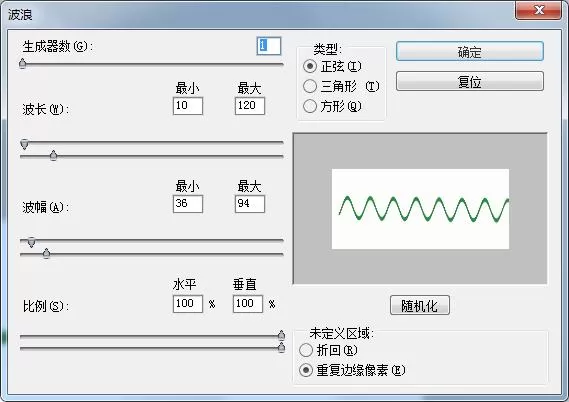Click the 生成器数 slider handle
Screen dimensions: 569x402
pos(22,63)
